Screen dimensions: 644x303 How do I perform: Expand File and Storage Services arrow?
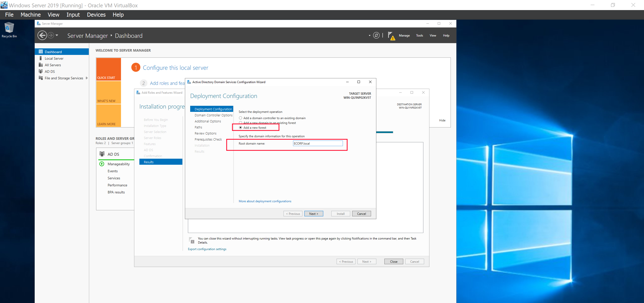(87, 78)
